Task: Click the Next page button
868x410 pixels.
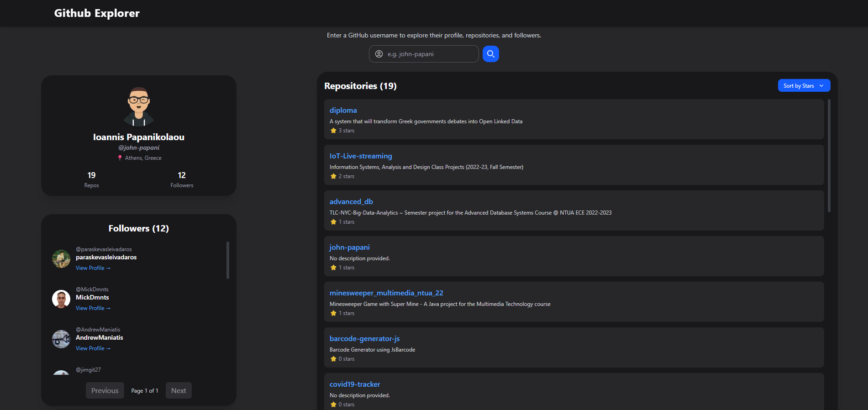Action: coord(179,390)
